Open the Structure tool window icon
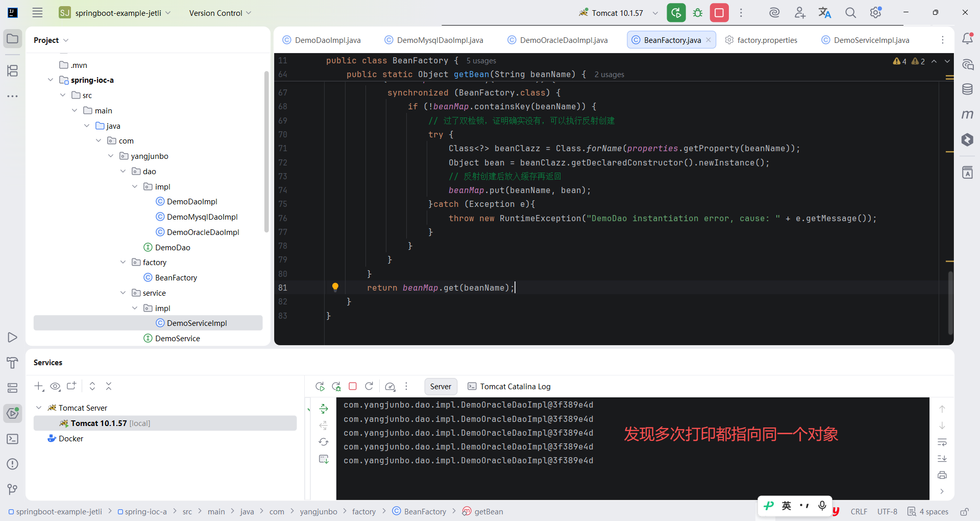Screen dimensions: 980x521 click(x=13, y=70)
